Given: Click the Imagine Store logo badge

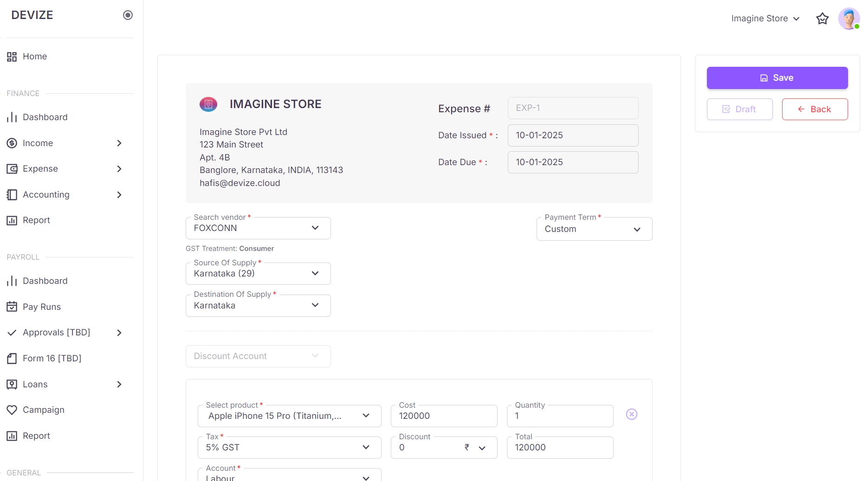Looking at the screenshot, I should pos(208,104).
